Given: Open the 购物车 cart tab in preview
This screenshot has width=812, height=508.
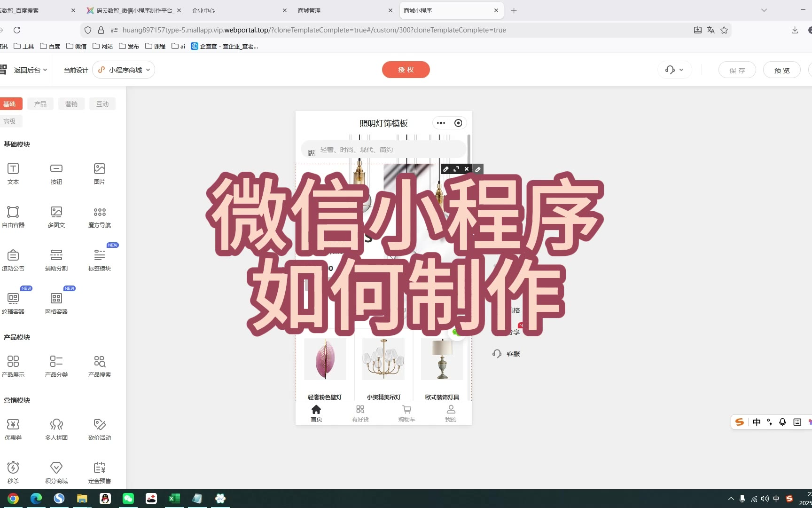Looking at the screenshot, I should [407, 413].
